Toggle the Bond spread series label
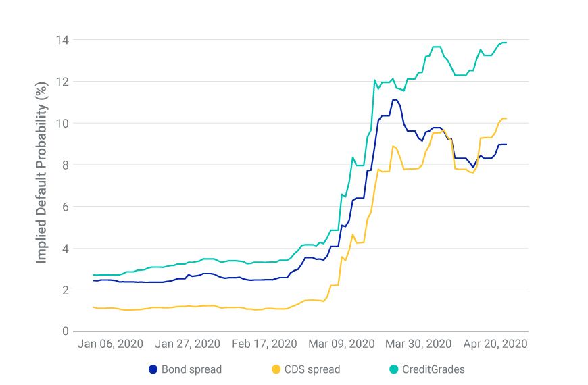Screen dimensions: 588x385 pos(191,369)
